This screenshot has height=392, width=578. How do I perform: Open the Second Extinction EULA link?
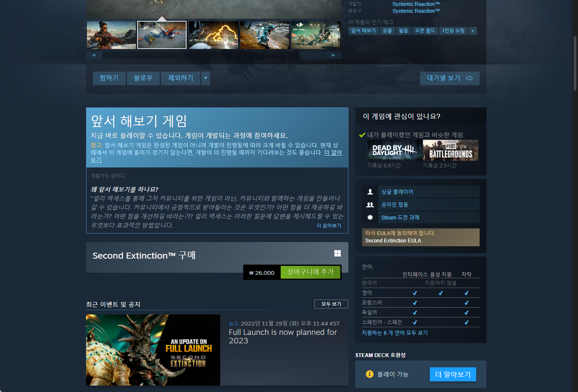tap(393, 241)
